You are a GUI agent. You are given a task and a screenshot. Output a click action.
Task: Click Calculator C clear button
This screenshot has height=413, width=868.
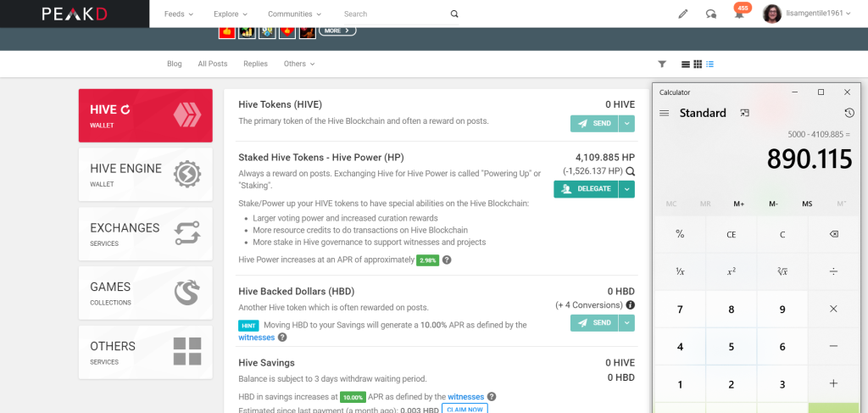[782, 234]
